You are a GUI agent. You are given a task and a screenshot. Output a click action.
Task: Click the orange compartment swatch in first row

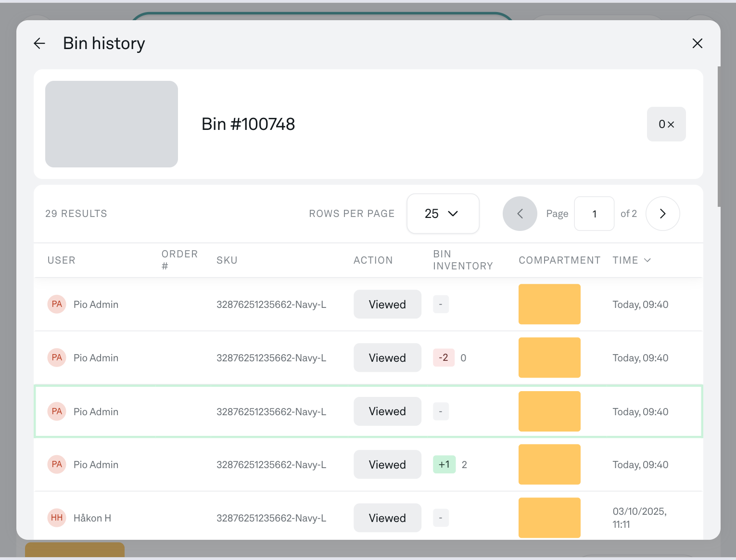click(x=549, y=305)
